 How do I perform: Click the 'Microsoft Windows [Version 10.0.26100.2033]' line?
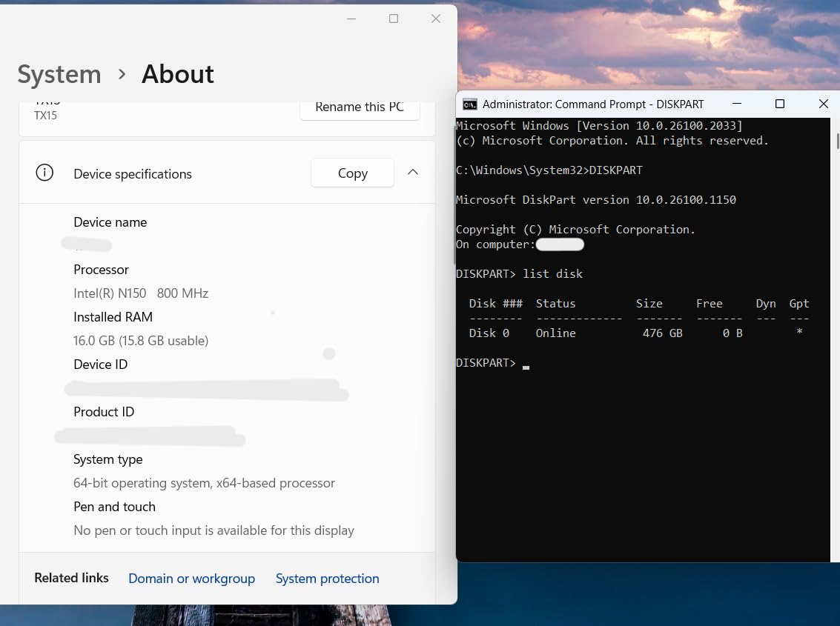coord(600,126)
